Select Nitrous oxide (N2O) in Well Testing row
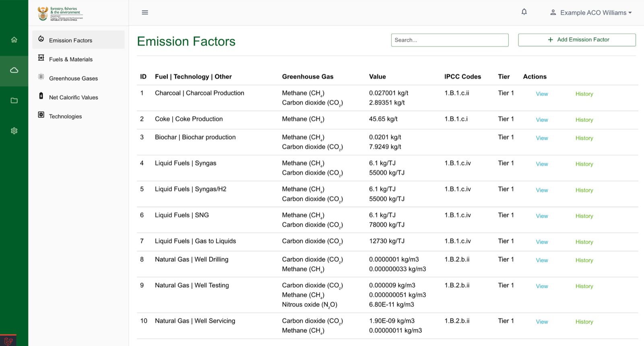This screenshot has width=644, height=346. coord(310,305)
